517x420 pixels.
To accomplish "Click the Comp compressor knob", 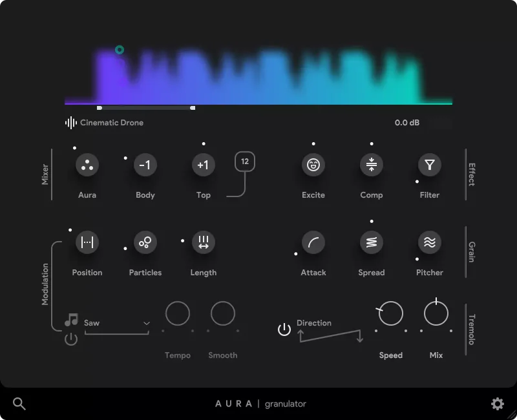I will [x=371, y=165].
